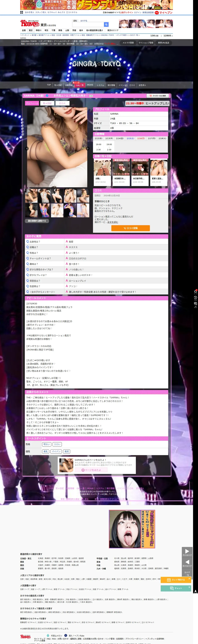The height and width of the screenshot is (644, 198).
Task: Go to previous girl with arrow icon
Action: coord(187,563)
